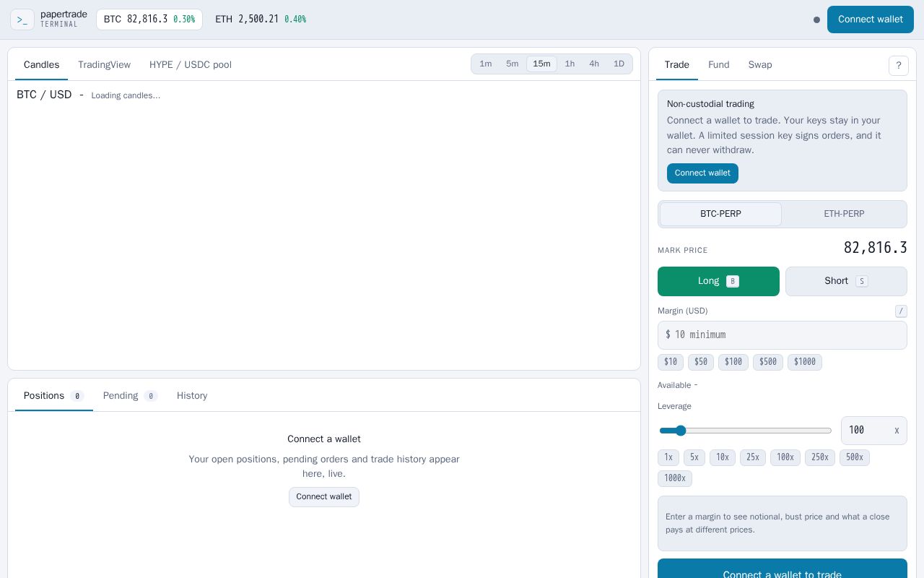The height and width of the screenshot is (578, 924).
Task: Set leverage to 25x preset
Action: (x=753, y=457)
